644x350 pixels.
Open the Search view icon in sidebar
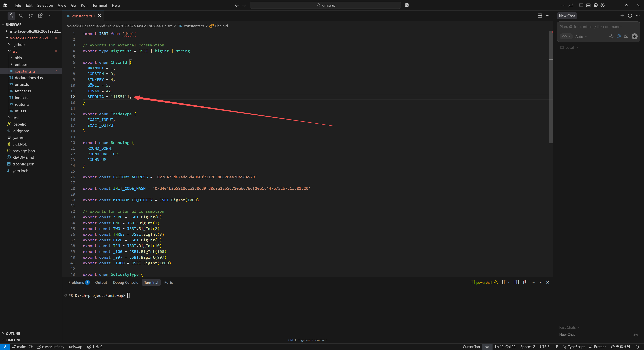click(x=21, y=16)
